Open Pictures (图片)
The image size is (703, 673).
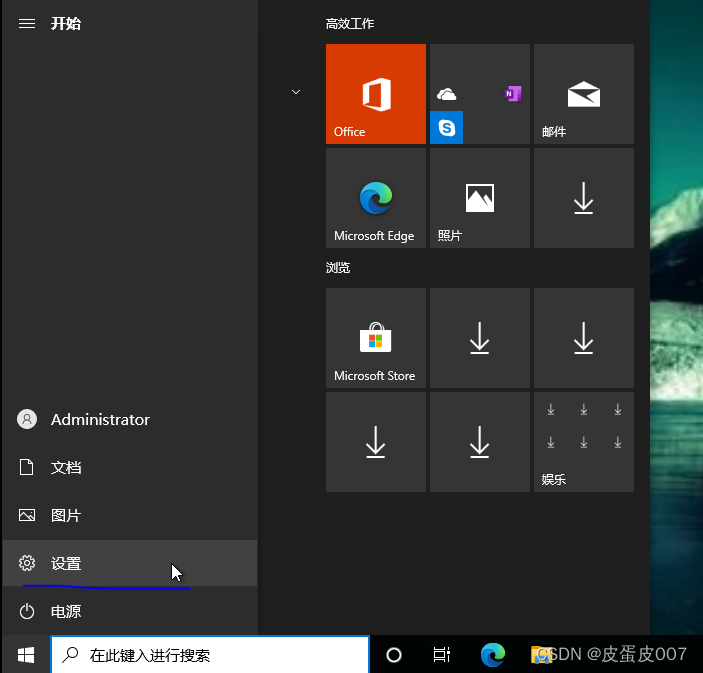pyautogui.click(x=130, y=515)
